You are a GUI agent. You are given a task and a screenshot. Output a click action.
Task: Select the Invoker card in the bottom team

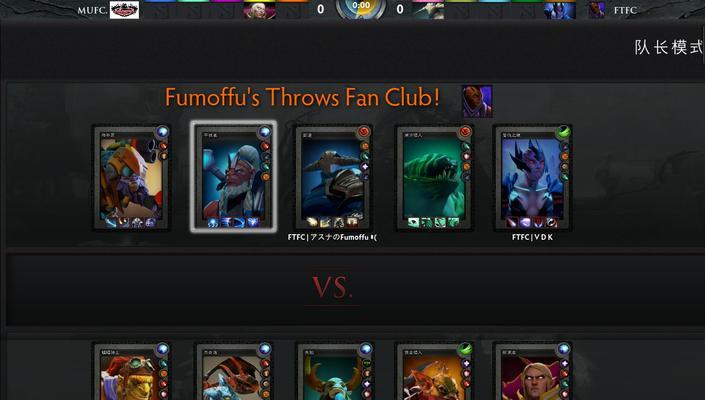[532, 371]
